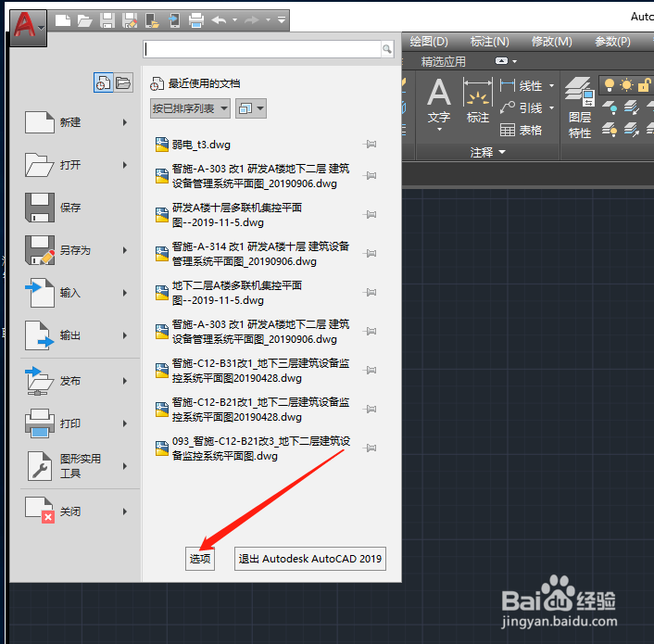This screenshot has width=654, height=644.
Task: Pin 智施-C12-B21改1 file to list
Action: (370, 409)
